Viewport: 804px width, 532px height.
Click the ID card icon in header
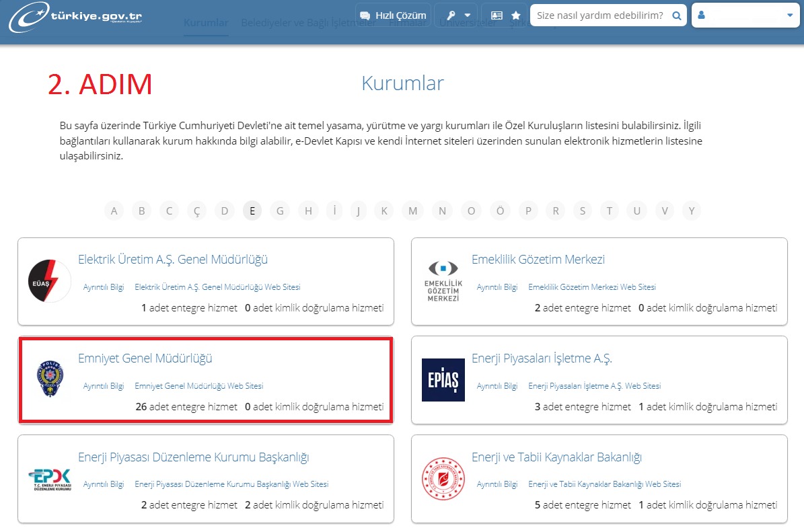point(497,15)
